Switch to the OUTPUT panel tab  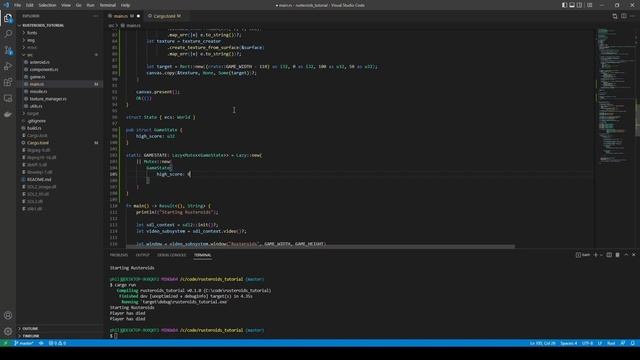142,255
